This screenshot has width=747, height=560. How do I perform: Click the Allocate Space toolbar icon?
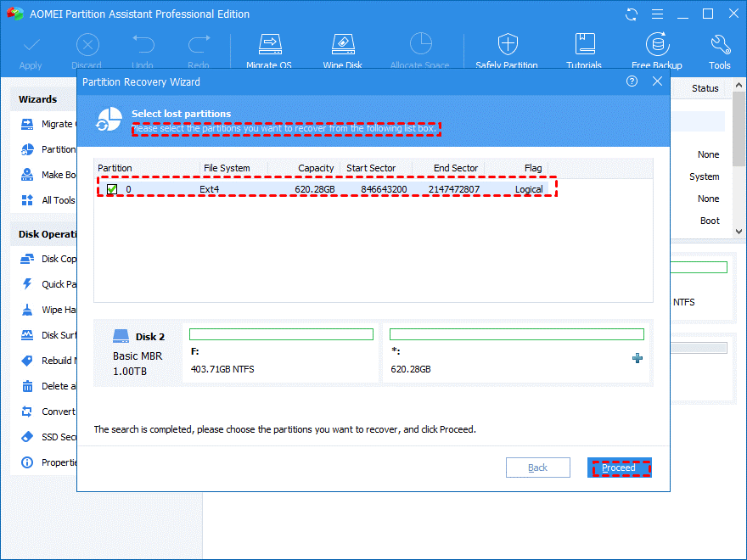click(x=421, y=44)
